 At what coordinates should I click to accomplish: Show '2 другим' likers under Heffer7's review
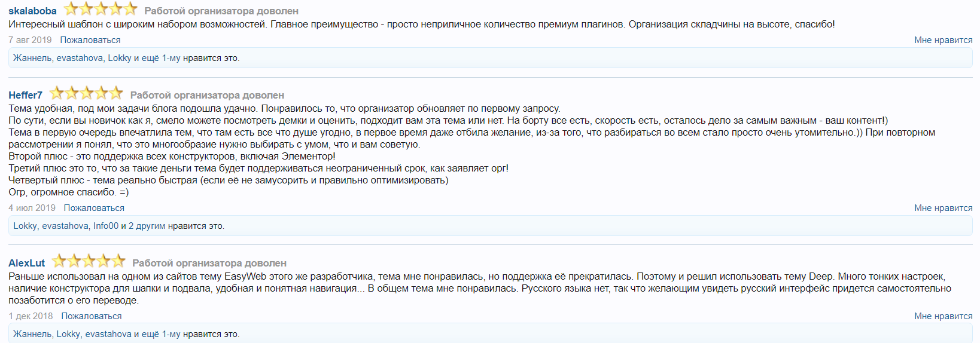click(x=147, y=226)
